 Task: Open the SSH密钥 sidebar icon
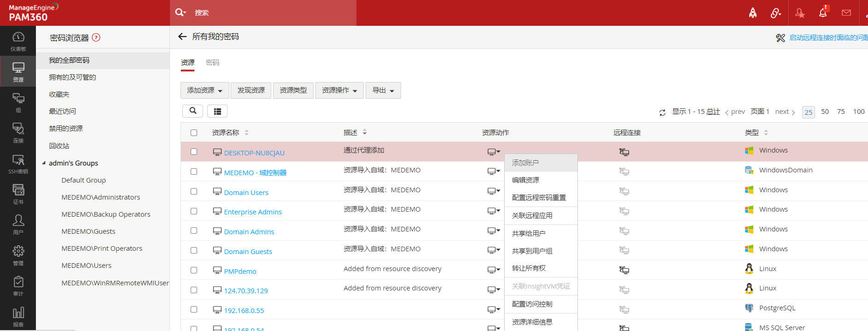18,164
